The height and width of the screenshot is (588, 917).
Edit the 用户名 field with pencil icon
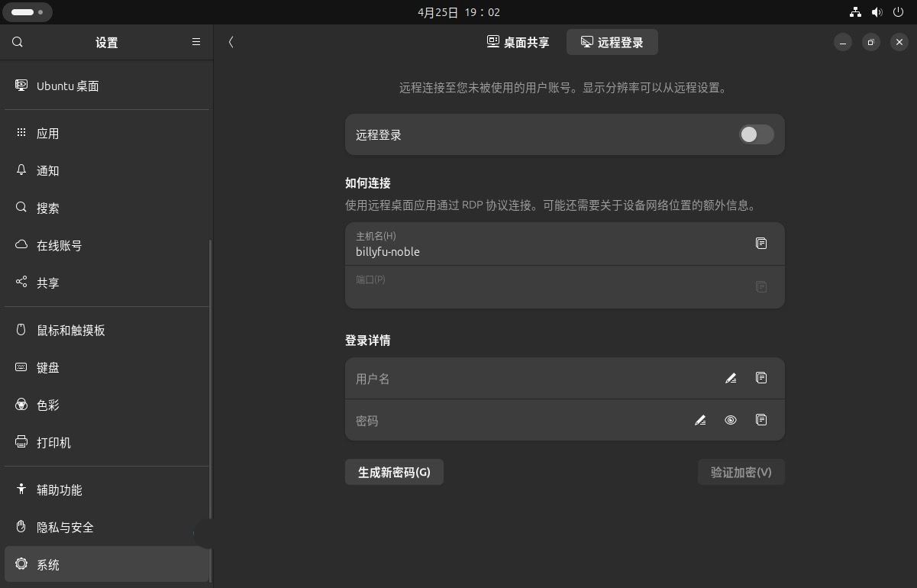730,378
